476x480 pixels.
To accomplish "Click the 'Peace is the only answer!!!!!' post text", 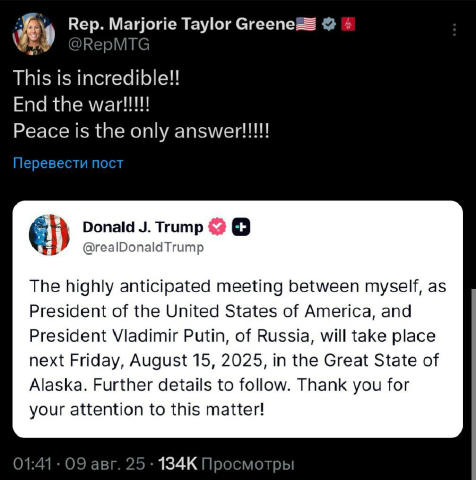I will (x=141, y=131).
